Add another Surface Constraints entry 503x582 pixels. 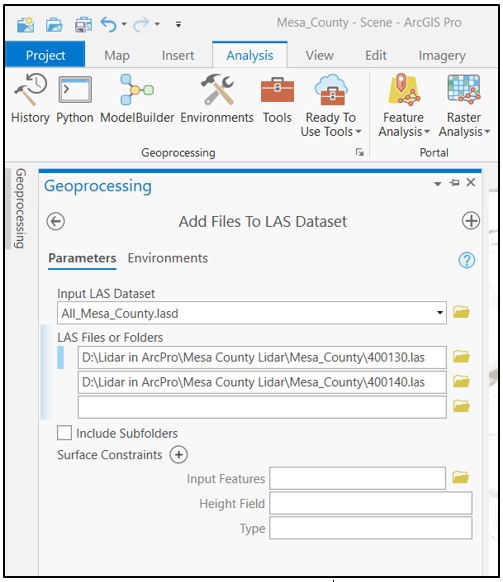coord(179,455)
